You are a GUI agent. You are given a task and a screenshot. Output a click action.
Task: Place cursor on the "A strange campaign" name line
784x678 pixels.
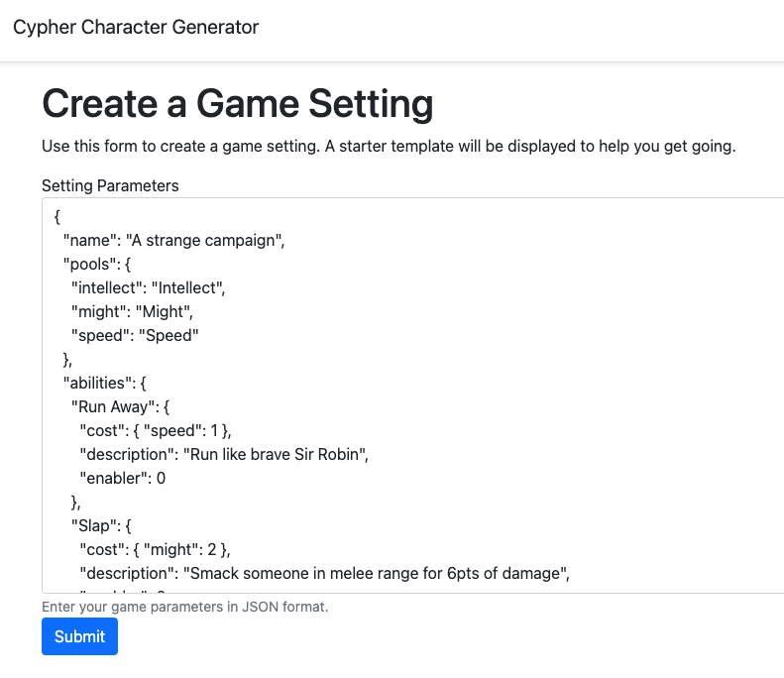pos(173,240)
